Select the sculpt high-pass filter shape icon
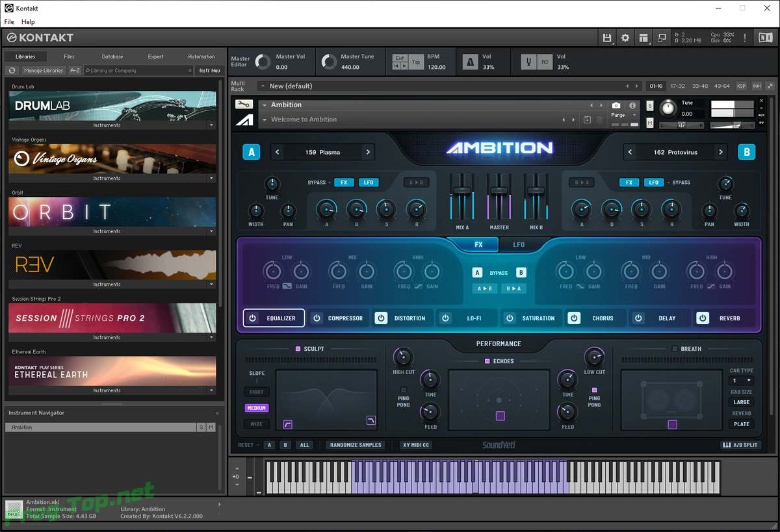 coord(287,424)
